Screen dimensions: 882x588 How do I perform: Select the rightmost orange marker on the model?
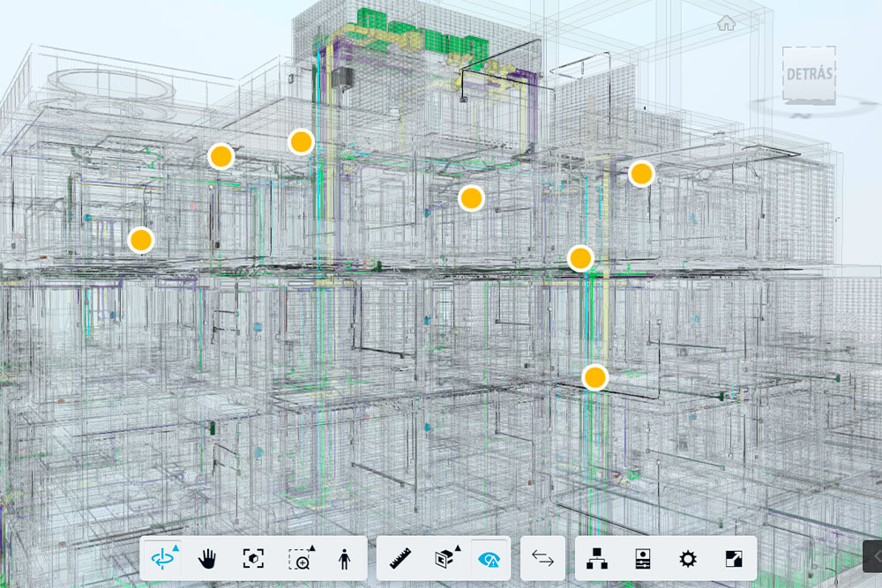coord(641,174)
